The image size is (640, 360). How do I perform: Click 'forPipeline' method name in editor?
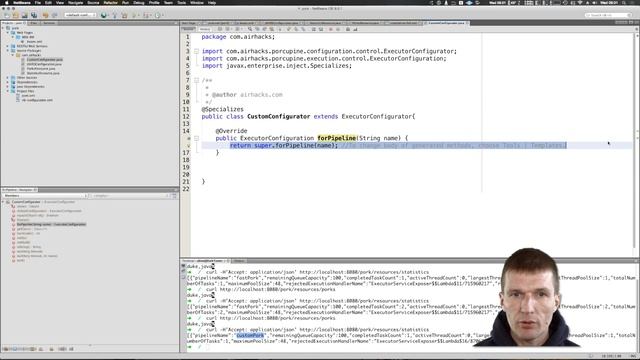tap(337, 138)
